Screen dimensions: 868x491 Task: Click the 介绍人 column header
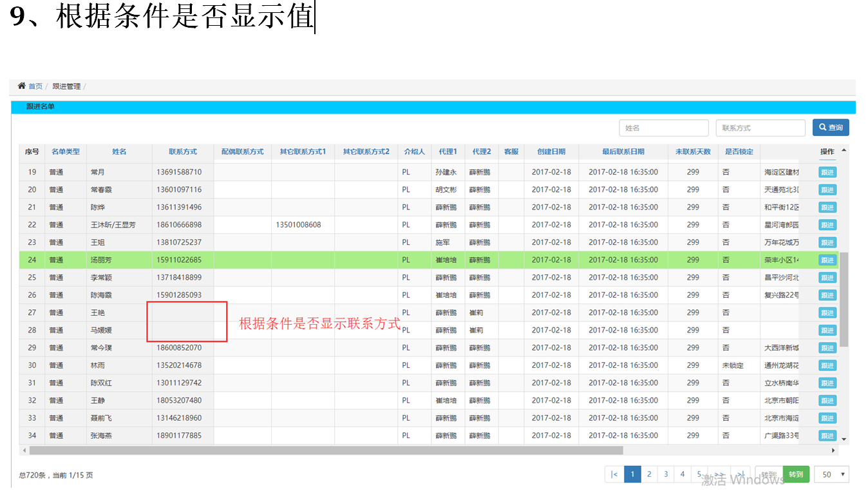415,151
